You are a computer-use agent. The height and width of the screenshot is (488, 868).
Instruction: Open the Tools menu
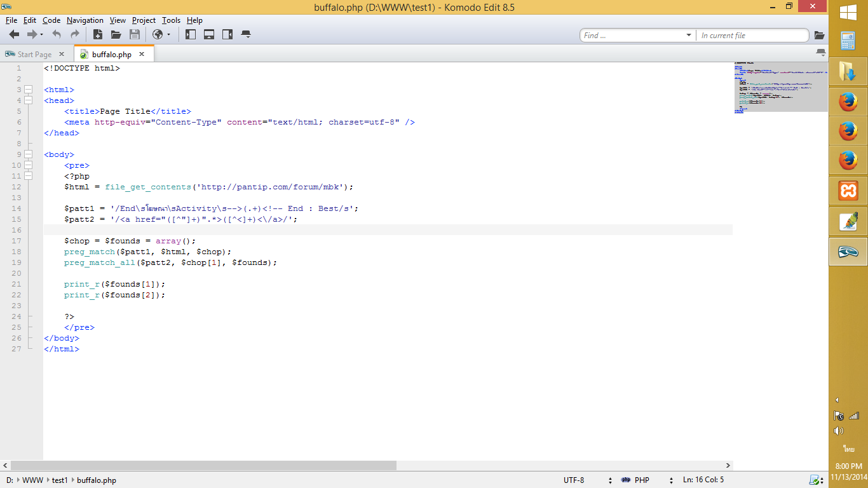point(170,20)
